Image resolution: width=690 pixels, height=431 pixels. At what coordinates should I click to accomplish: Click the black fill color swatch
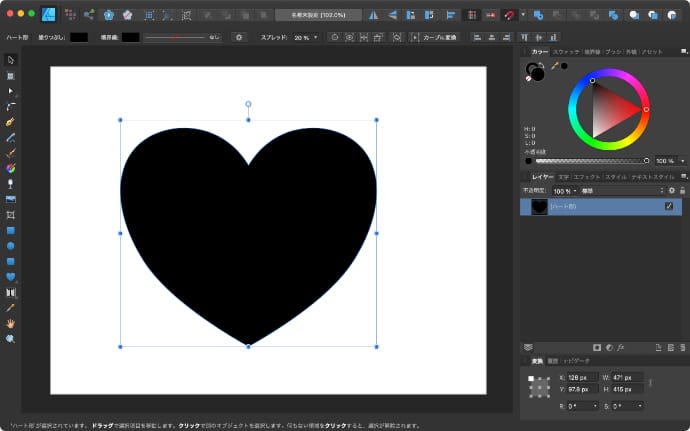79,37
